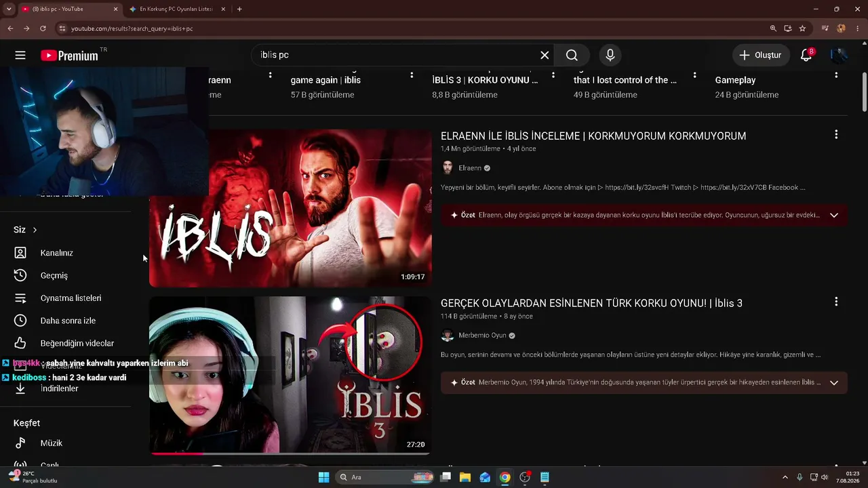Open Chrome from the taskbar
The image size is (868, 488).
point(505,477)
